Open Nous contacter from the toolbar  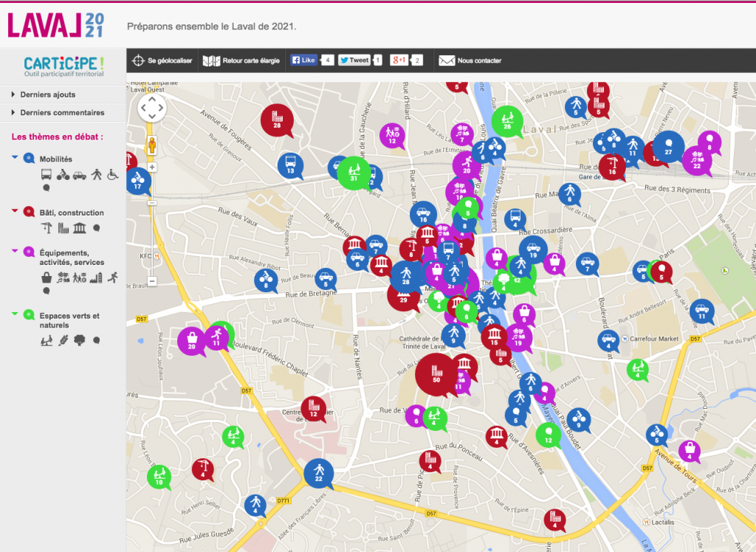pos(470,61)
